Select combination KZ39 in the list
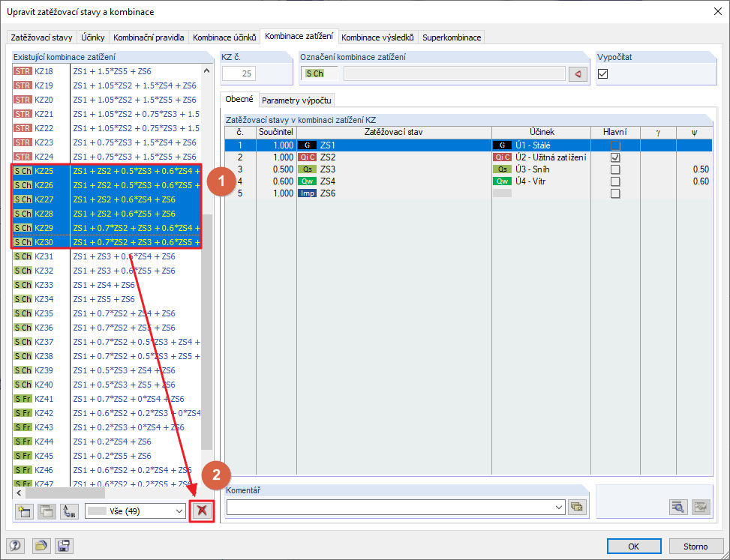 (x=107, y=370)
